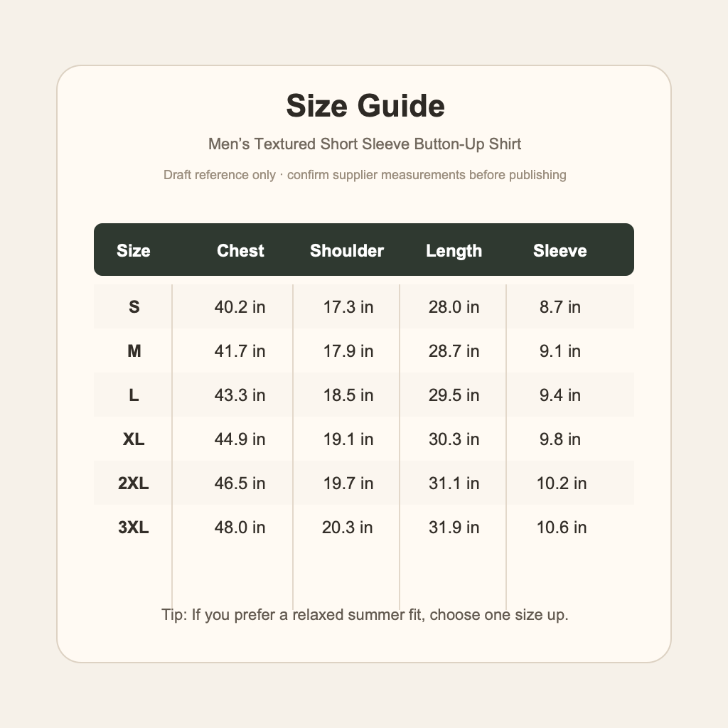Click the 48.0 in chest value

point(240,528)
